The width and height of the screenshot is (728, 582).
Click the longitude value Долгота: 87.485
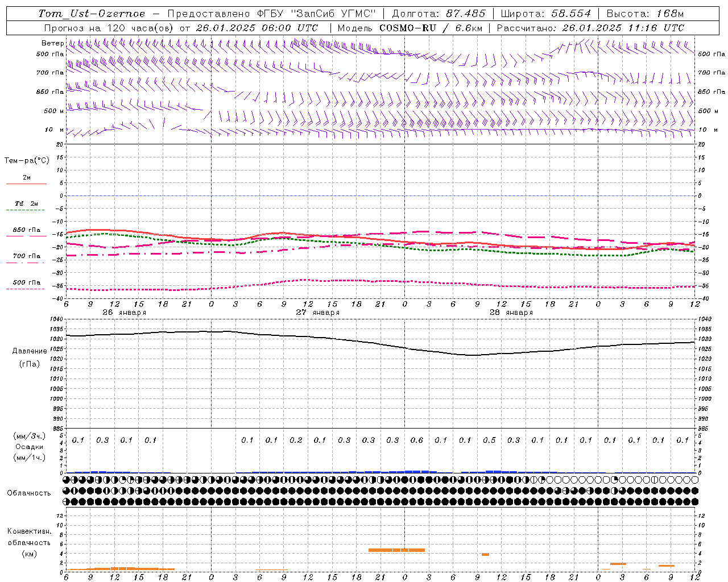(439, 14)
